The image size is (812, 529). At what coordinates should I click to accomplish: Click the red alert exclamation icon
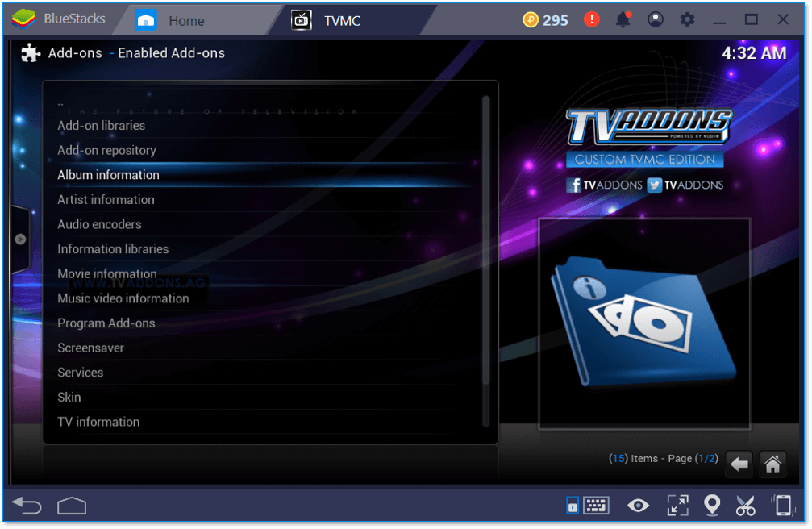point(591,19)
